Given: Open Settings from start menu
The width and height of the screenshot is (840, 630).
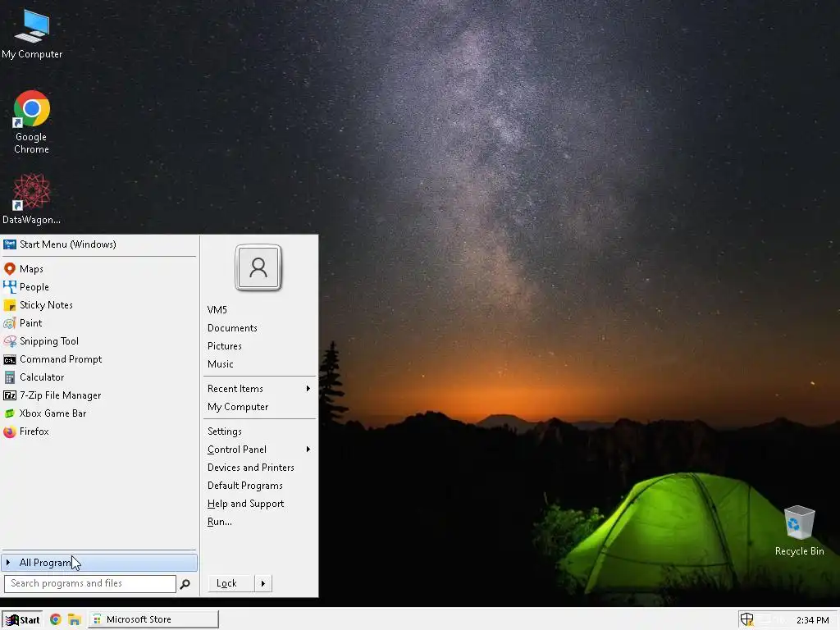Looking at the screenshot, I should tap(225, 431).
